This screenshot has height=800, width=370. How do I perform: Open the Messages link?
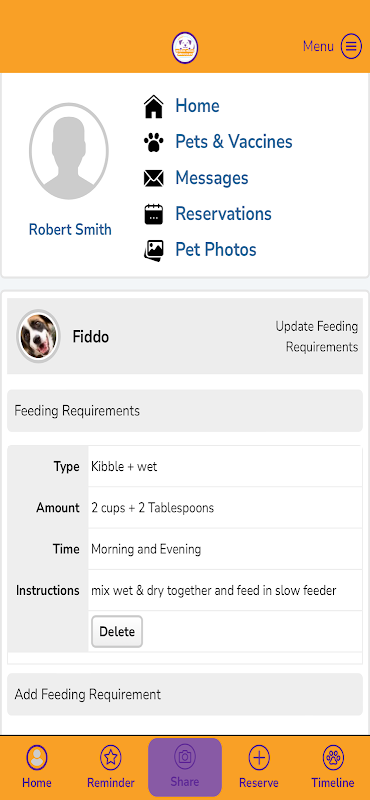(212, 178)
